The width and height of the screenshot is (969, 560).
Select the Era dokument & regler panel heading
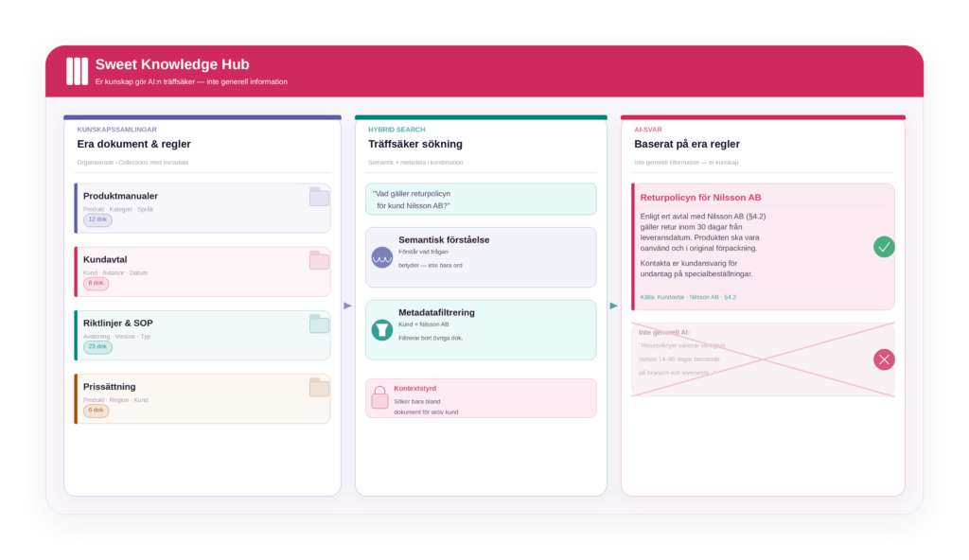pyautogui.click(x=133, y=144)
